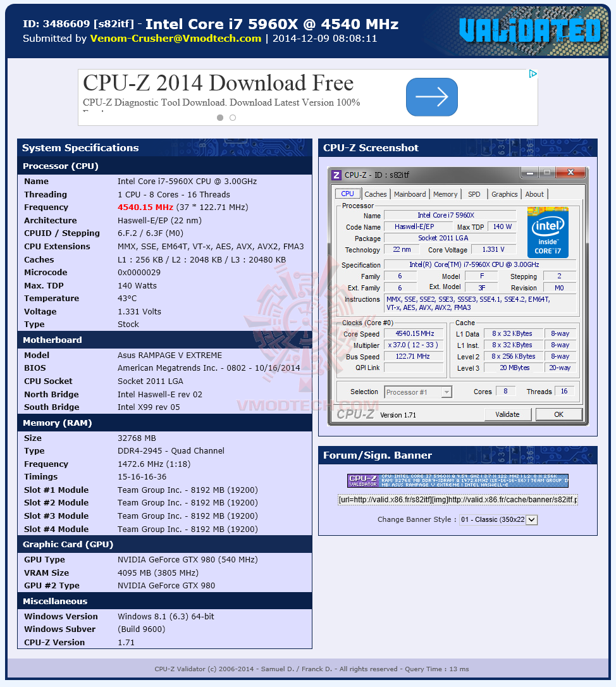
Task: Click the Bus Speed 122.71 MHz field
Action: [x=414, y=357]
